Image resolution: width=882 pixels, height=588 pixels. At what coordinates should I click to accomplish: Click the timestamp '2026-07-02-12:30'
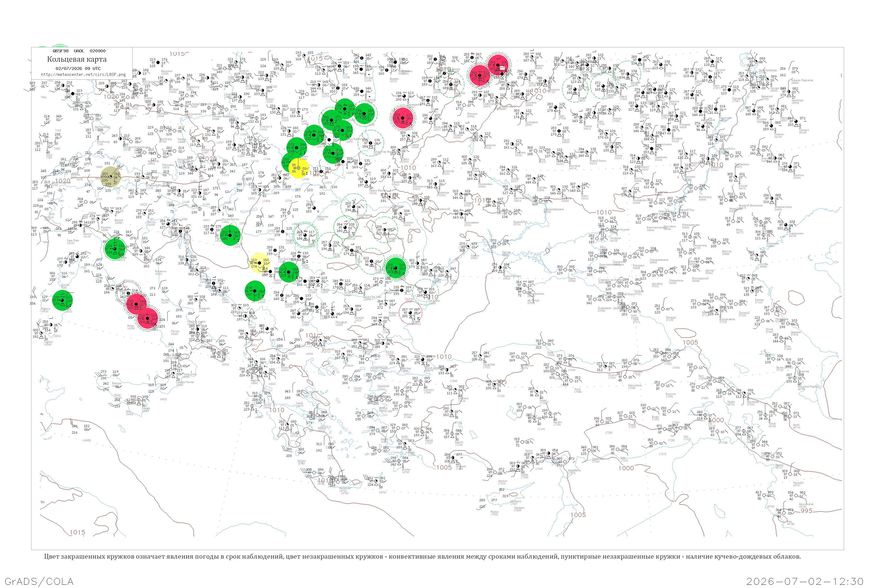(805, 581)
